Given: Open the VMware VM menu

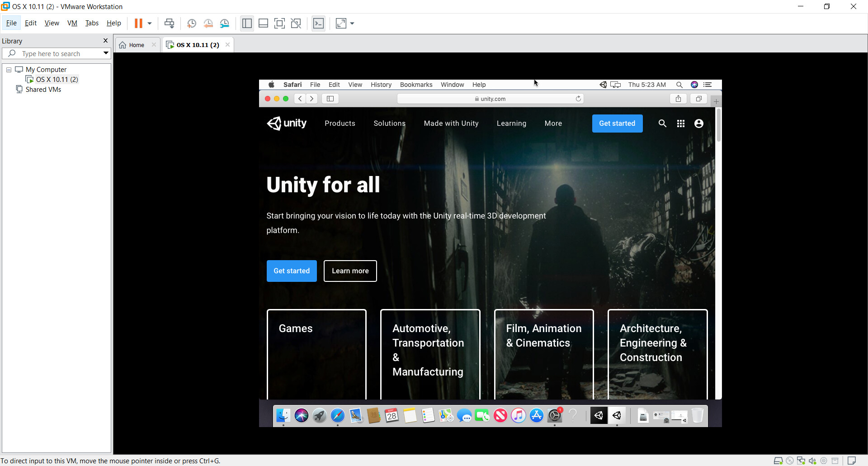Looking at the screenshot, I should (72, 23).
